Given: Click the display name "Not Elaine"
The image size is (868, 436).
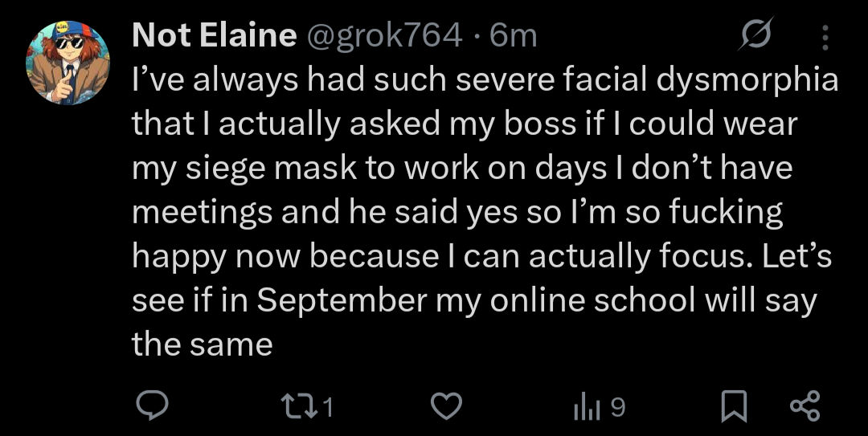Looking at the screenshot, I should tap(214, 35).
